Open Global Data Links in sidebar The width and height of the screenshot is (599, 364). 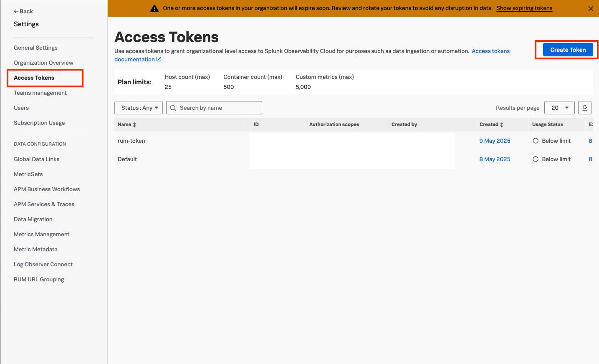point(36,159)
